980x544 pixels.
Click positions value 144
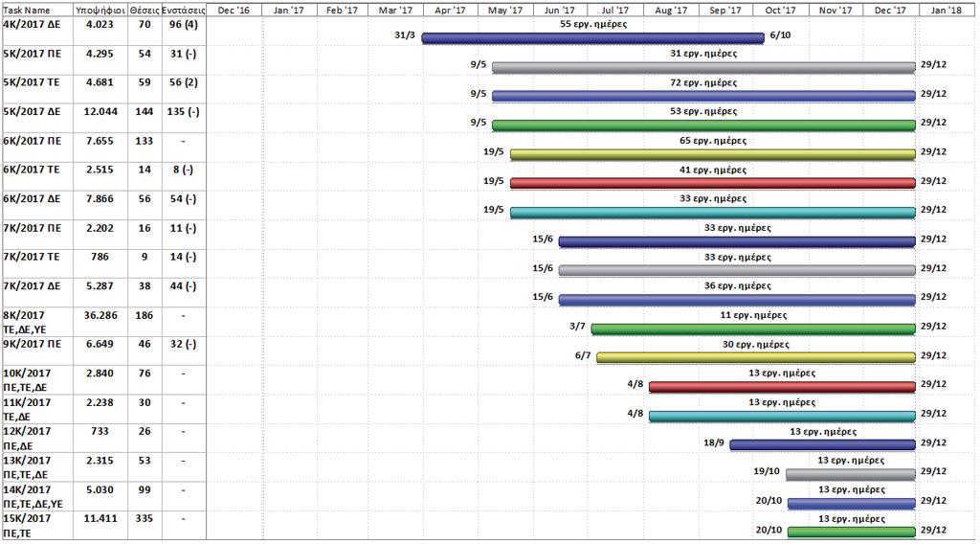pos(145,111)
